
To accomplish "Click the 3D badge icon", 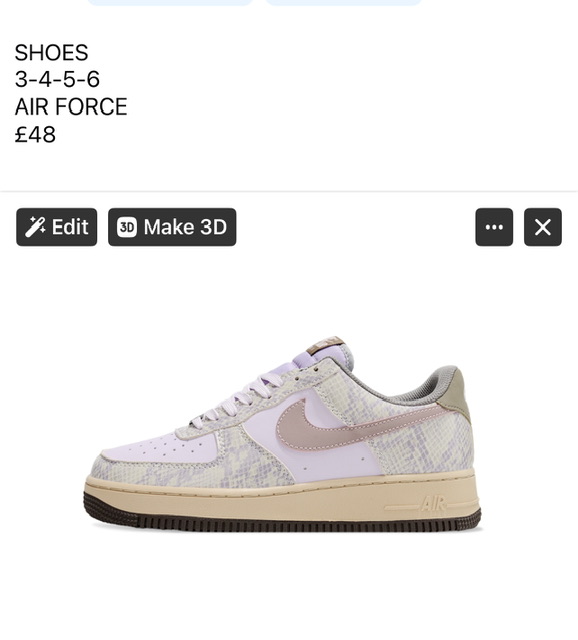I will pos(127,227).
